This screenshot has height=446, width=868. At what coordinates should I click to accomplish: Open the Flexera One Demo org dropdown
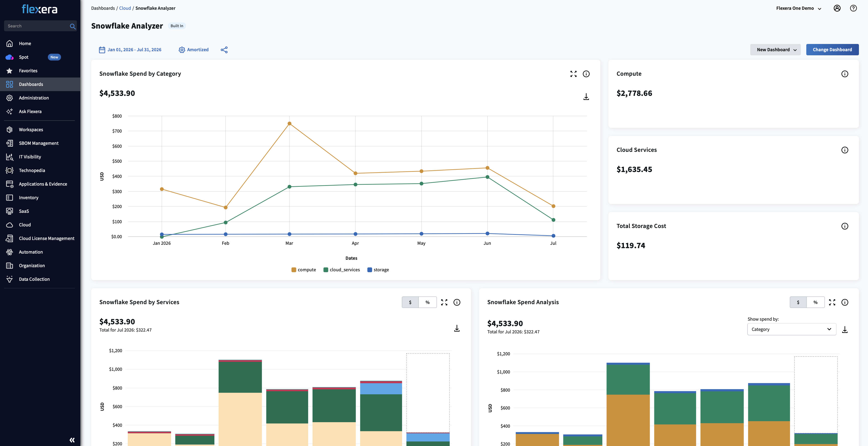coord(799,8)
